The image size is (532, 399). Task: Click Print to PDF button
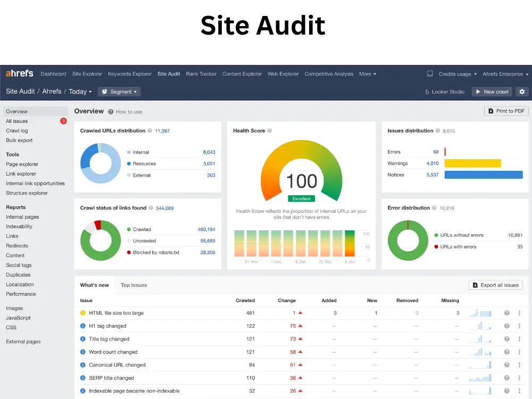click(506, 111)
